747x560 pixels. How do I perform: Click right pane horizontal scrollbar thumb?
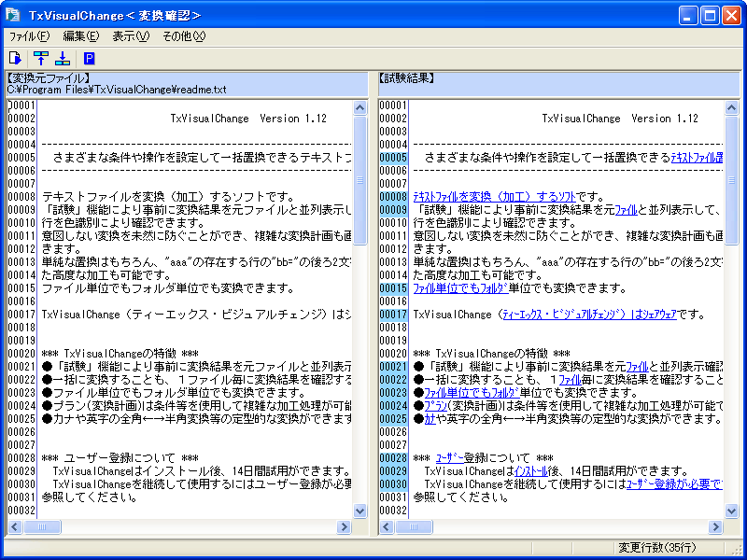[414, 526]
